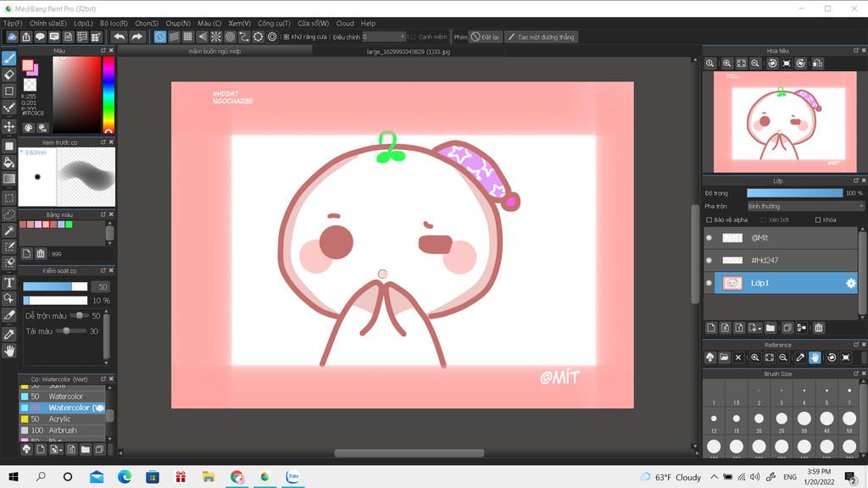Open the Lớp(L) menu
Screen dimensions: 868x488
coord(84,23)
